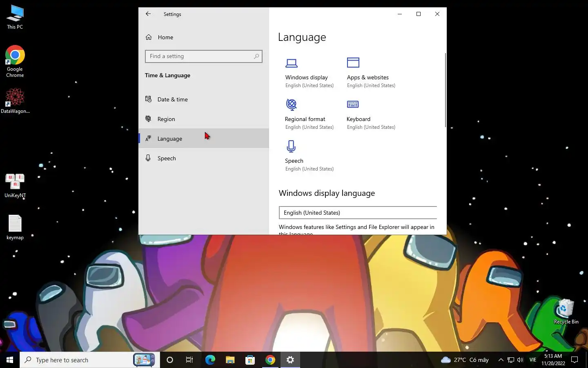Viewport: 588px width, 368px height.
Task: Open the Windows Start menu
Action: point(10,360)
